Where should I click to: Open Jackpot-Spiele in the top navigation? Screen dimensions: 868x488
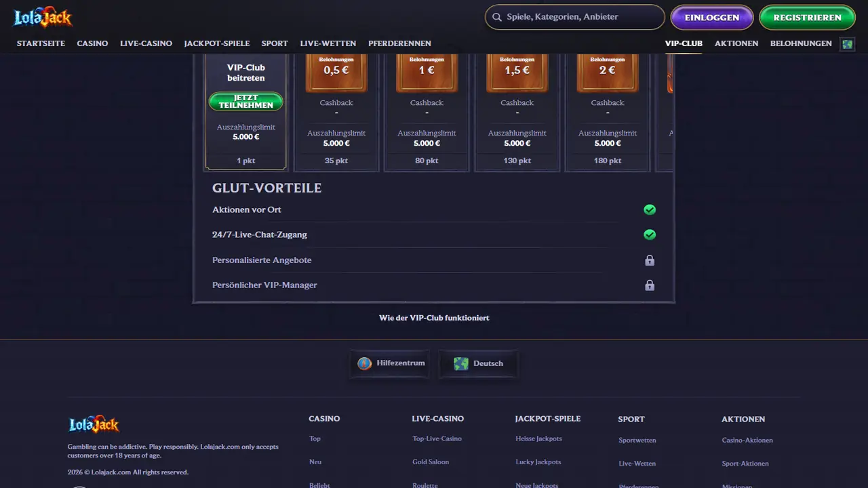click(x=217, y=43)
